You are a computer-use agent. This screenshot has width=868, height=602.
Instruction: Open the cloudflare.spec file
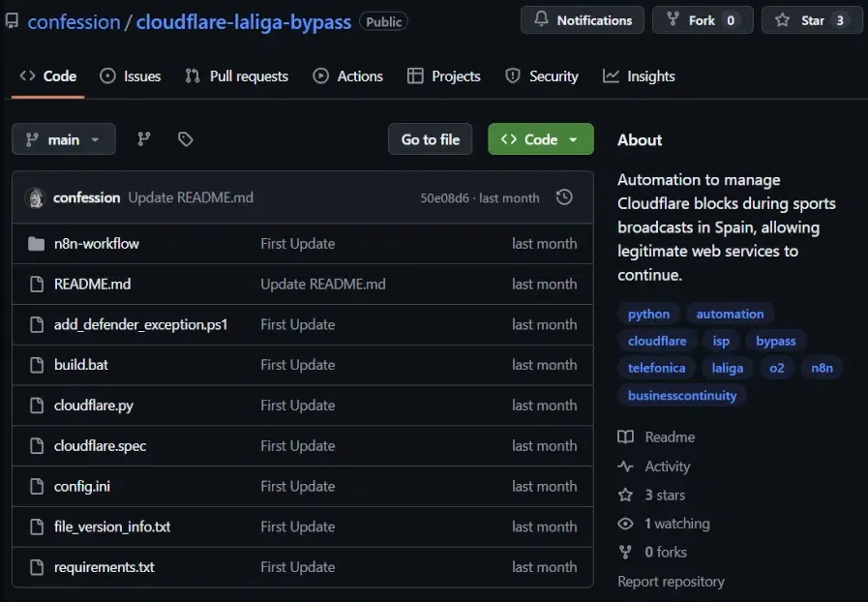click(x=101, y=446)
